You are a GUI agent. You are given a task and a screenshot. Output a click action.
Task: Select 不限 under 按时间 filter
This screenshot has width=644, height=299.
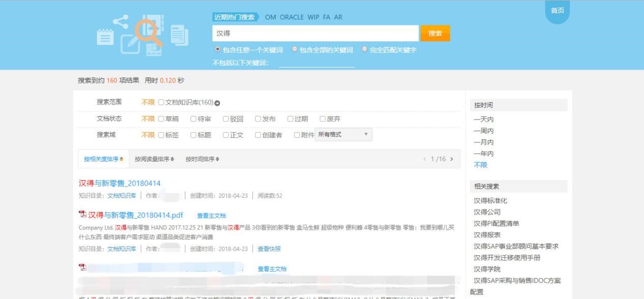(x=480, y=165)
